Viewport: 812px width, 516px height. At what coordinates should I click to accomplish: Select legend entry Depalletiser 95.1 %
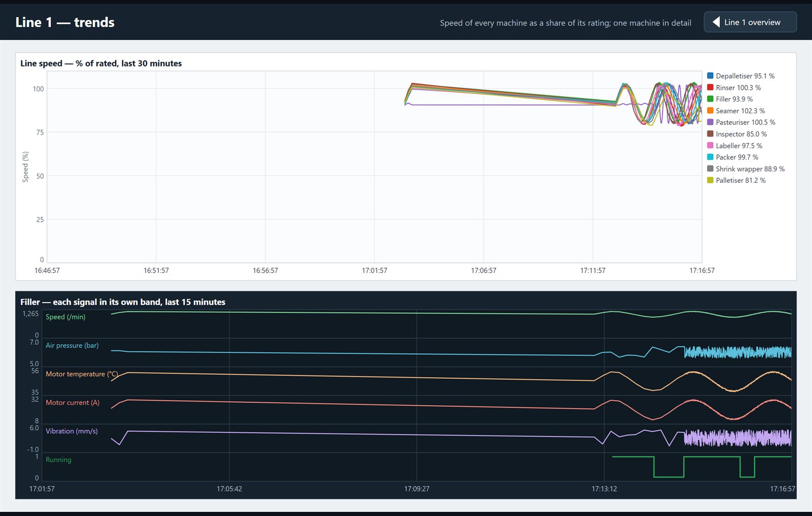pyautogui.click(x=741, y=76)
